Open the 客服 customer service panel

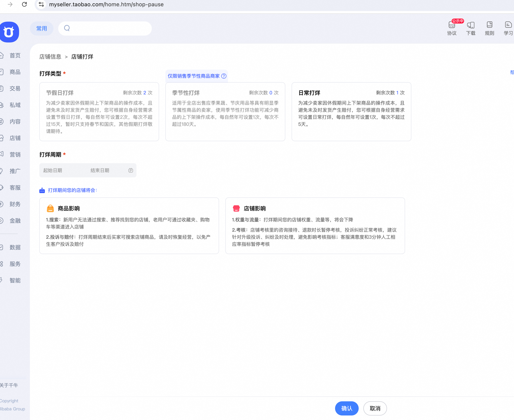[15, 188]
